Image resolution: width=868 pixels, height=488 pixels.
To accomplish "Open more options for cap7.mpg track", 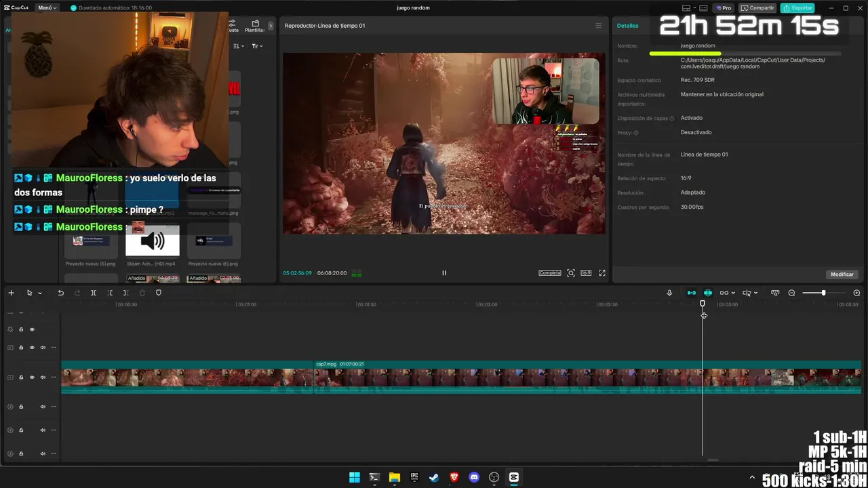I will tap(54, 378).
